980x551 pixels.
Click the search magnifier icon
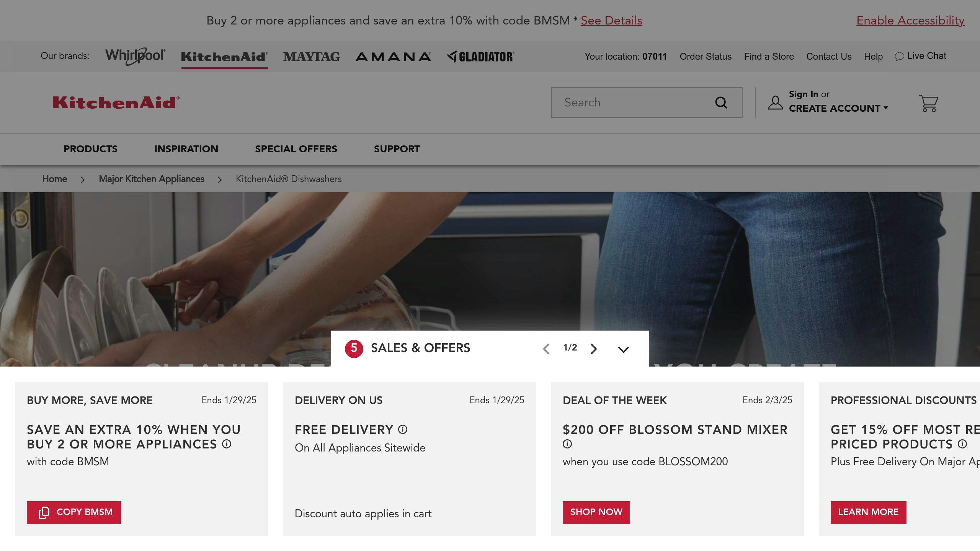click(x=721, y=103)
